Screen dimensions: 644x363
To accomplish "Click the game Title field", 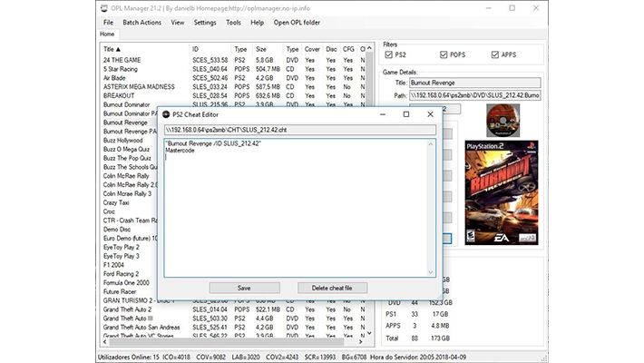I will click(474, 83).
